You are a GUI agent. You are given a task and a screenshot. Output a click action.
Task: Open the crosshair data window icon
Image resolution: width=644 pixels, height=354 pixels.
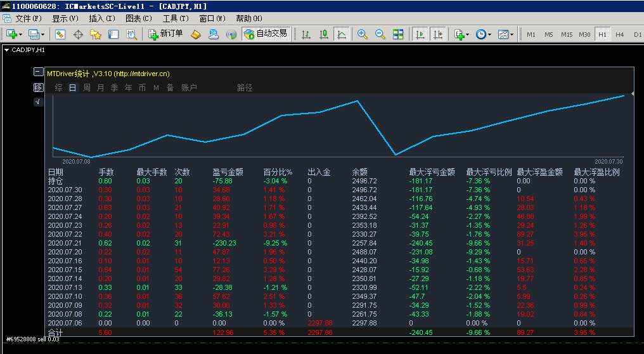tap(79, 34)
